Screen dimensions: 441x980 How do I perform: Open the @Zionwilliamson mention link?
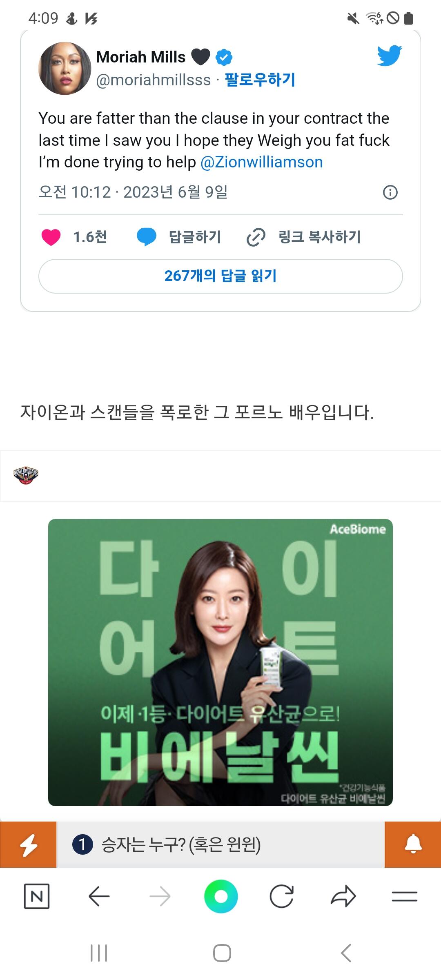click(x=262, y=162)
